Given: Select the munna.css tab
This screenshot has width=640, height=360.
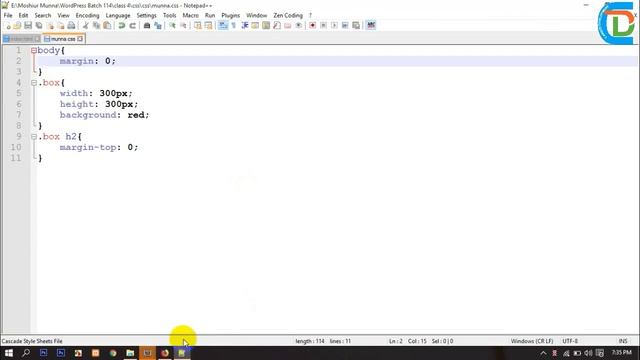Looking at the screenshot, I should click(63, 39).
